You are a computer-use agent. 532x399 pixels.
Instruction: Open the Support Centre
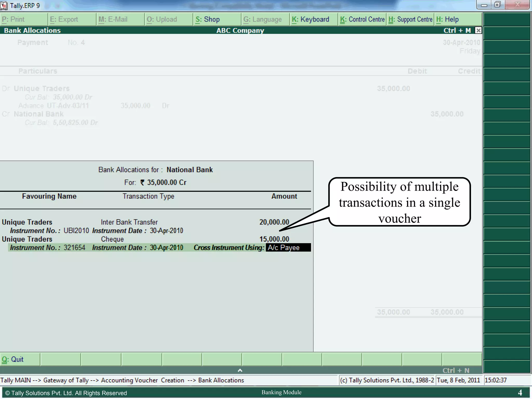point(410,19)
